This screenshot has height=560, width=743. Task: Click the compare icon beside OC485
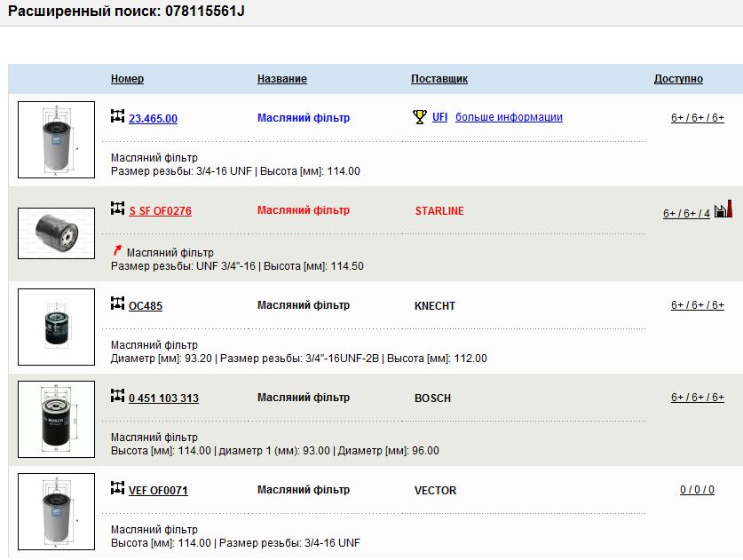click(x=117, y=304)
